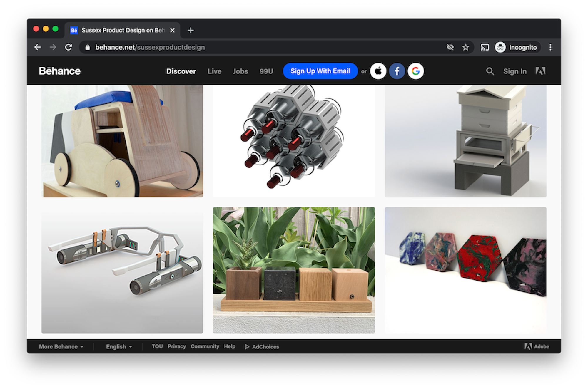Open Chrome three-dot menu

coord(550,47)
